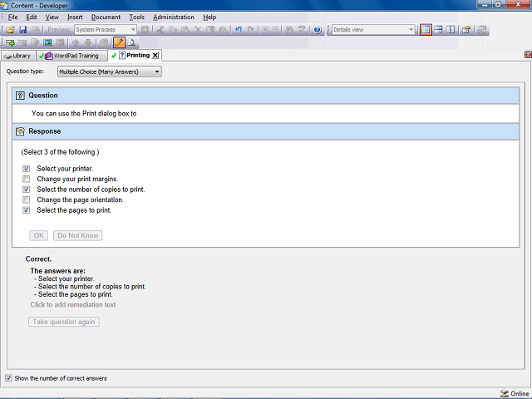Check 'Change the page orientation' answer
Viewport: 532px width, 399px height.
point(26,199)
